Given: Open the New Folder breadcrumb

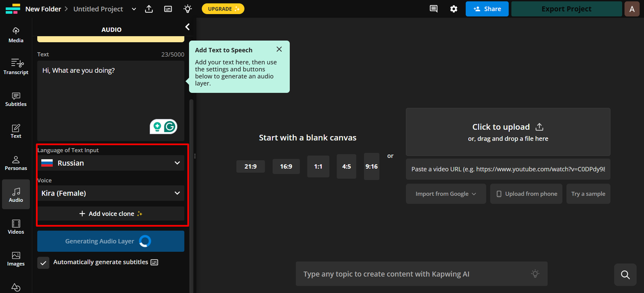Looking at the screenshot, I should point(43,9).
